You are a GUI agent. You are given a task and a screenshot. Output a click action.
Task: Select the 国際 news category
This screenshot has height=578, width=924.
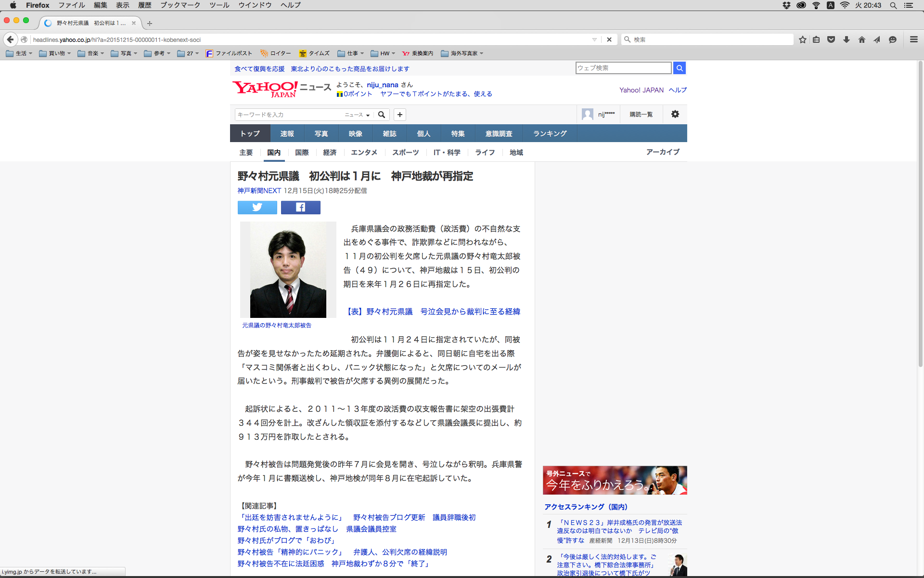[302, 152]
